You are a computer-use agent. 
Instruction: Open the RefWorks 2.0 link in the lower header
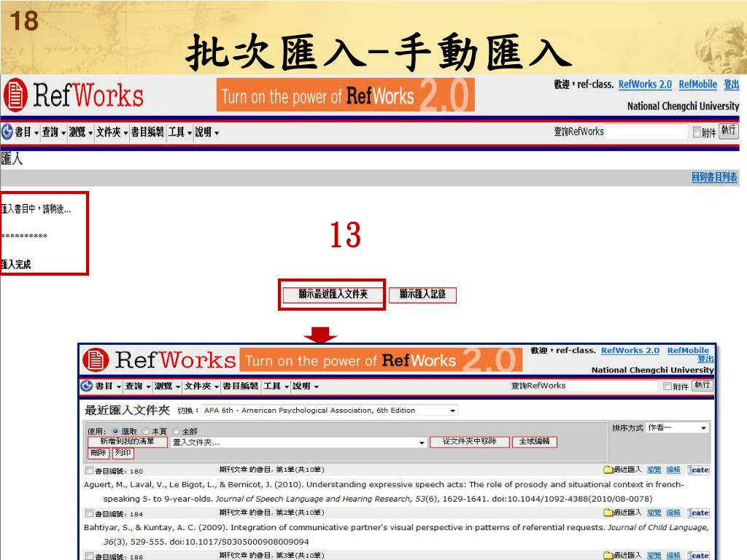(630, 351)
